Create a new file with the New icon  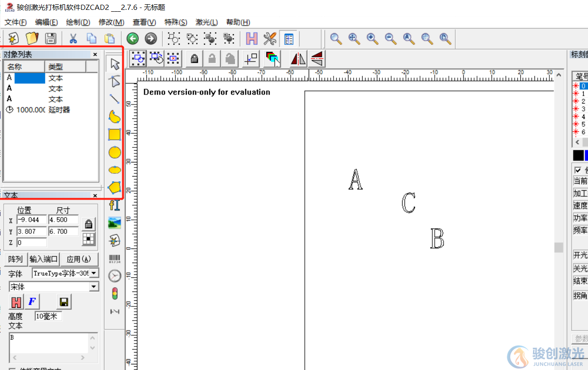(14, 38)
